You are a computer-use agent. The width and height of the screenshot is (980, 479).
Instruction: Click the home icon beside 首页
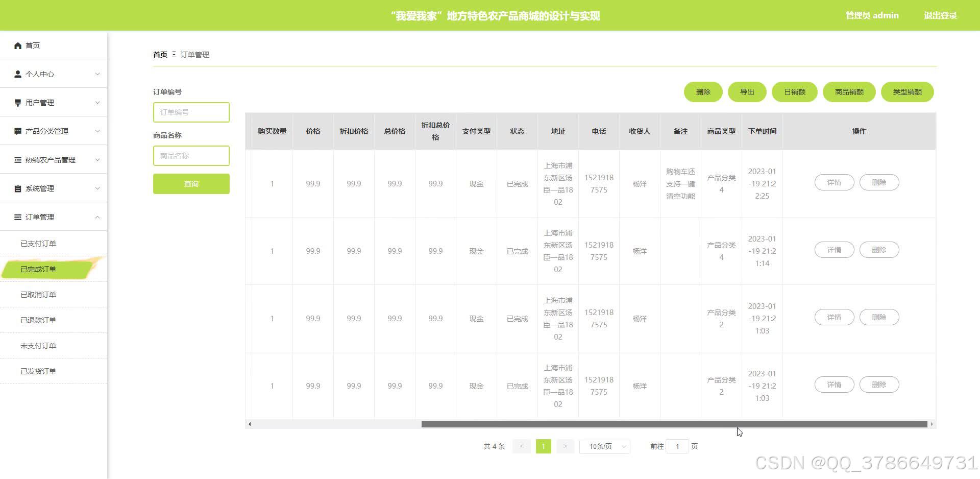(x=18, y=45)
